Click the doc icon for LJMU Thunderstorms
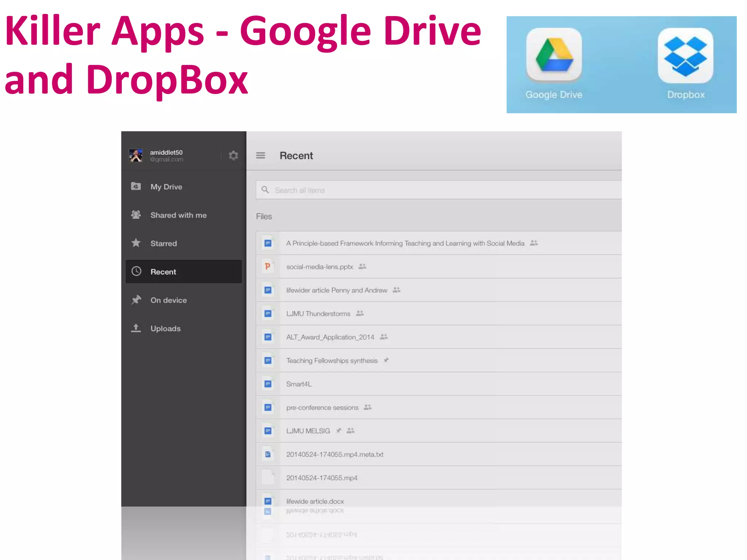 pos(268,314)
